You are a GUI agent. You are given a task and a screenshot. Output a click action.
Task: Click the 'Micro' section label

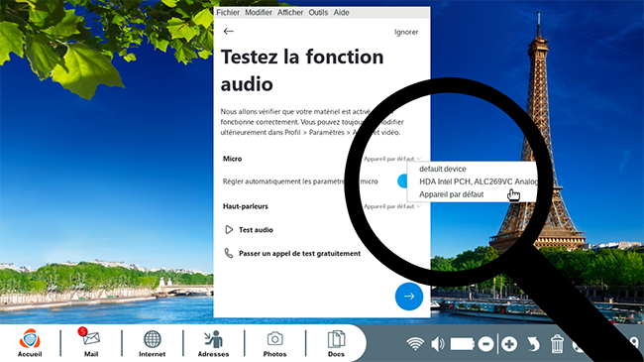(x=233, y=159)
